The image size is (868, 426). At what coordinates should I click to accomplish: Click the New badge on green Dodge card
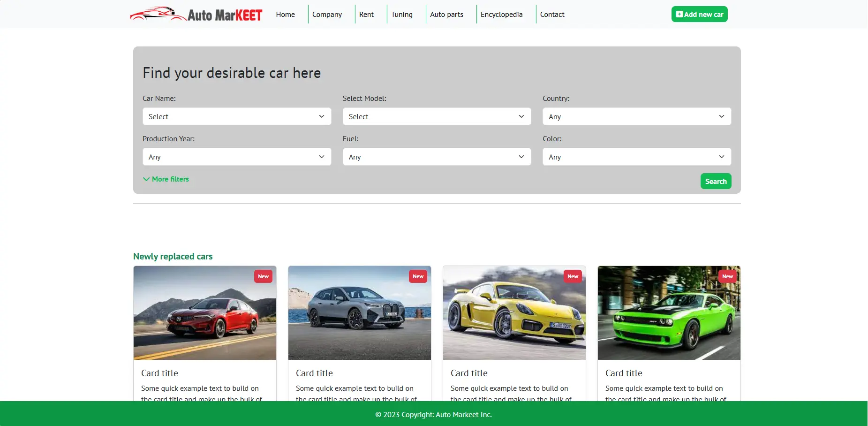727,276
